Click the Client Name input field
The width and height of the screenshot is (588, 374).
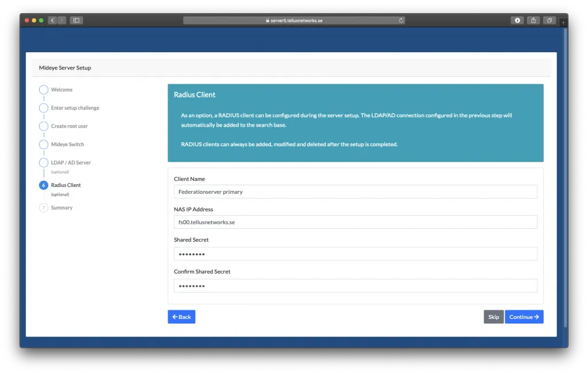[x=355, y=191]
